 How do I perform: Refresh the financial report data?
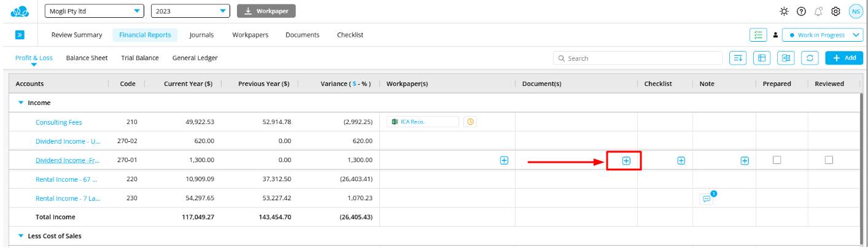click(x=810, y=58)
